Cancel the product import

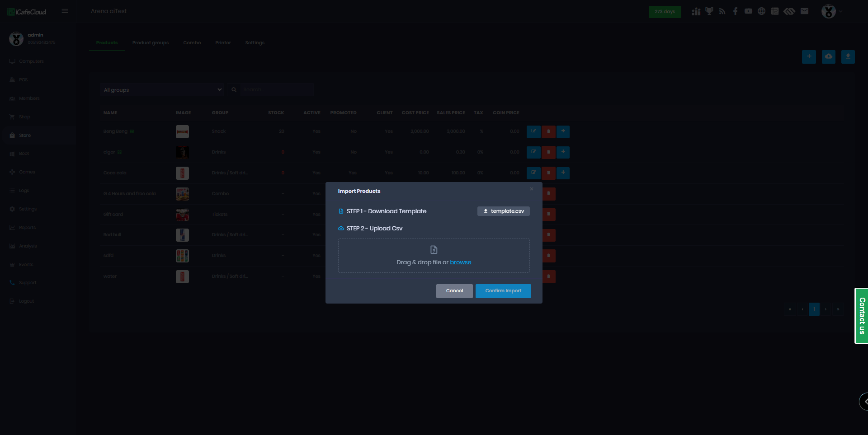pyautogui.click(x=454, y=291)
